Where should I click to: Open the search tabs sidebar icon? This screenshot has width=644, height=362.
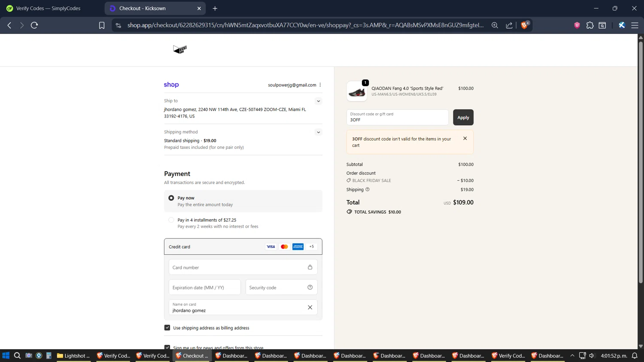point(602,25)
